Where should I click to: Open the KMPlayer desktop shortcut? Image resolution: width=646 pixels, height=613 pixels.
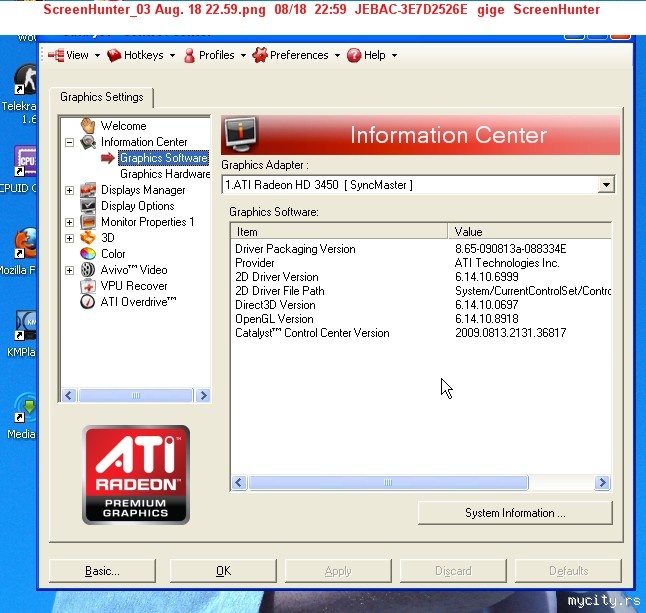coord(25,334)
